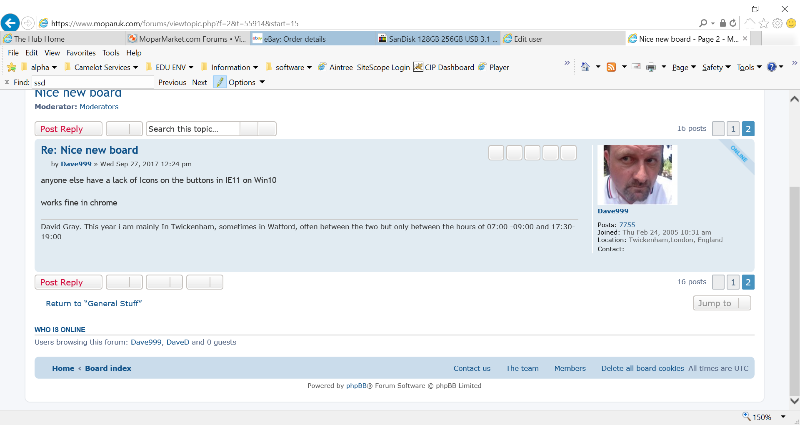Click the Home icon in command bar

pos(586,67)
